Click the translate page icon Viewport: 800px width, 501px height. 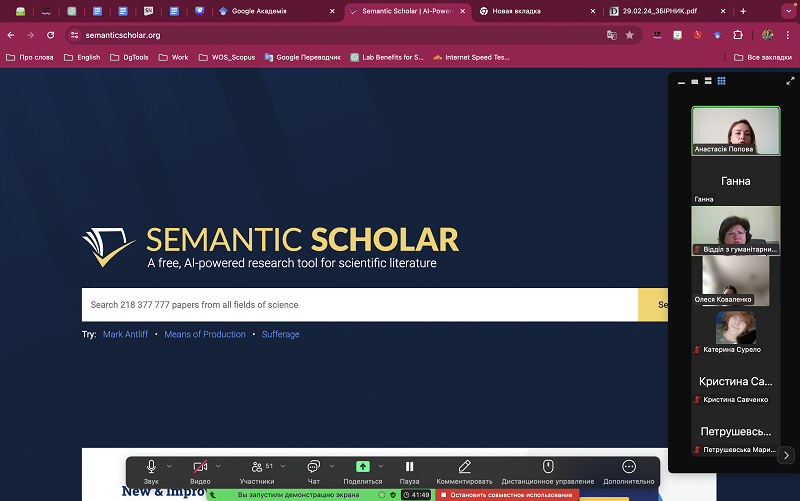pyautogui.click(x=611, y=35)
